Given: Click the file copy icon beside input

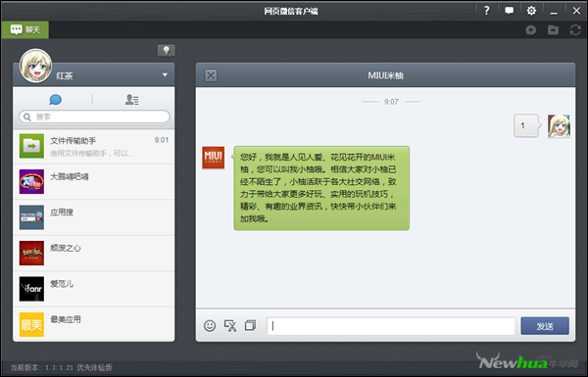Looking at the screenshot, I should pos(250,325).
